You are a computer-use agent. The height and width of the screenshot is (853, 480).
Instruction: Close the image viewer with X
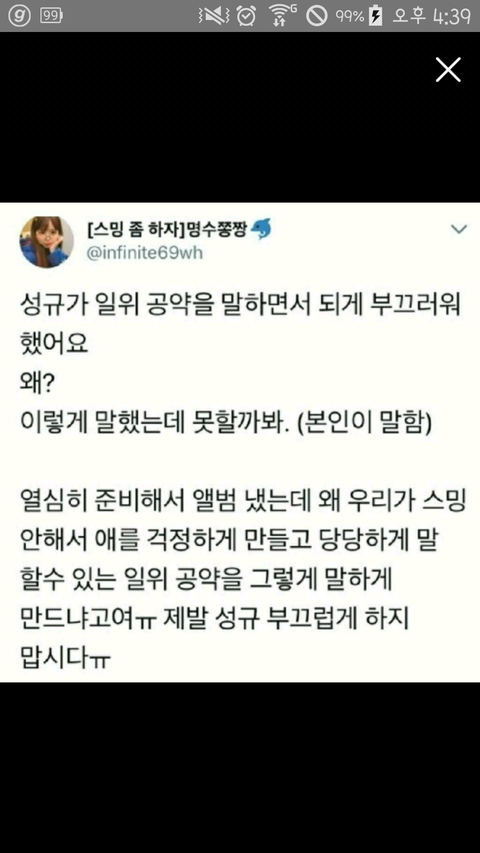pyautogui.click(x=448, y=70)
